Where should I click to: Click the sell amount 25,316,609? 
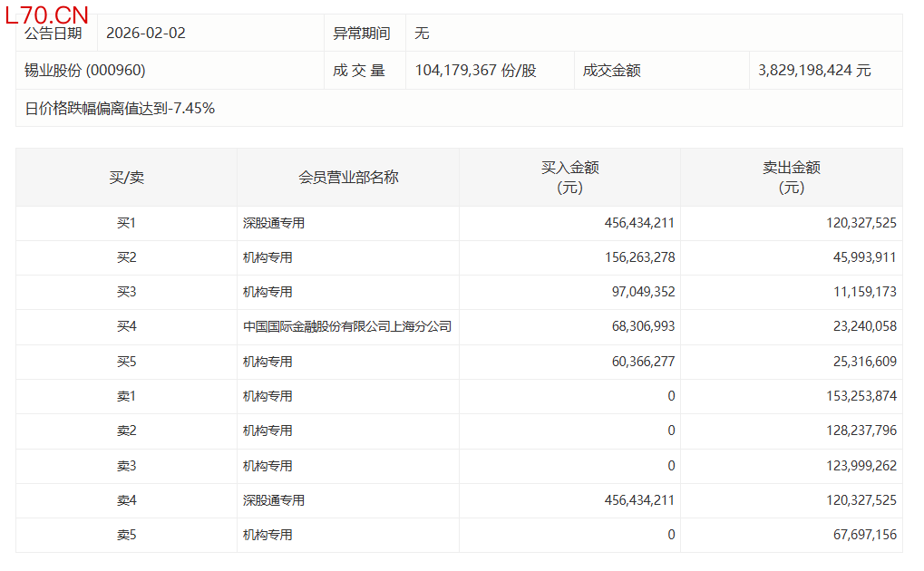pyautogui.click(x=860, y=362)
